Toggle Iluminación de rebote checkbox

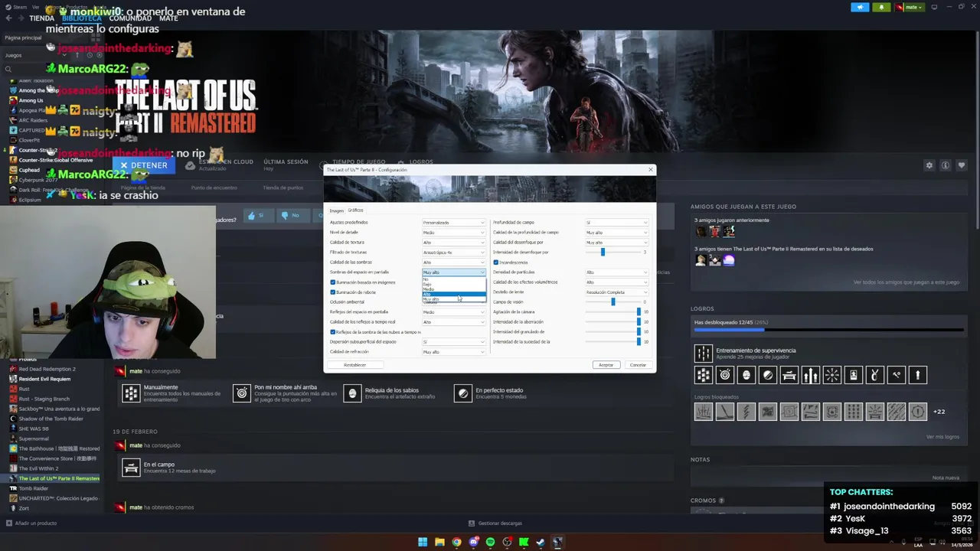tap(333, 292)
